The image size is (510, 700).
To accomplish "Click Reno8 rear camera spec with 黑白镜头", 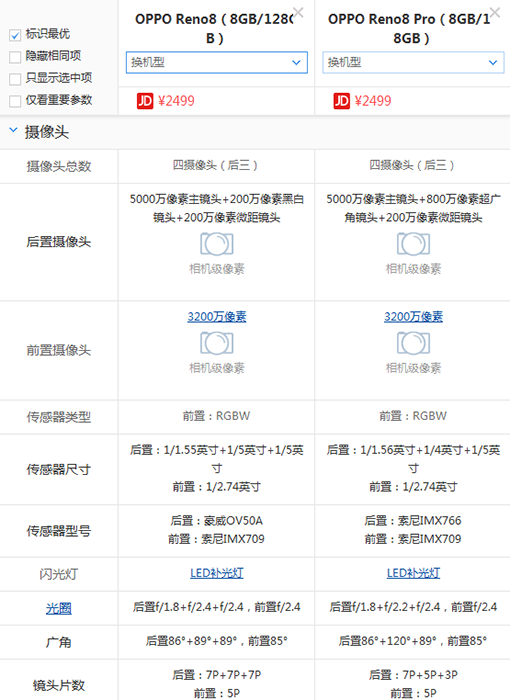I will coord(217,208).
